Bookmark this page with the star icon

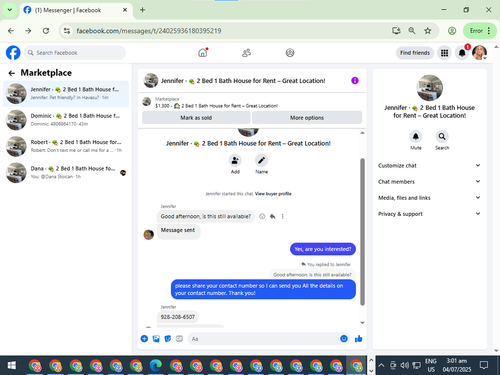[428, 31]
